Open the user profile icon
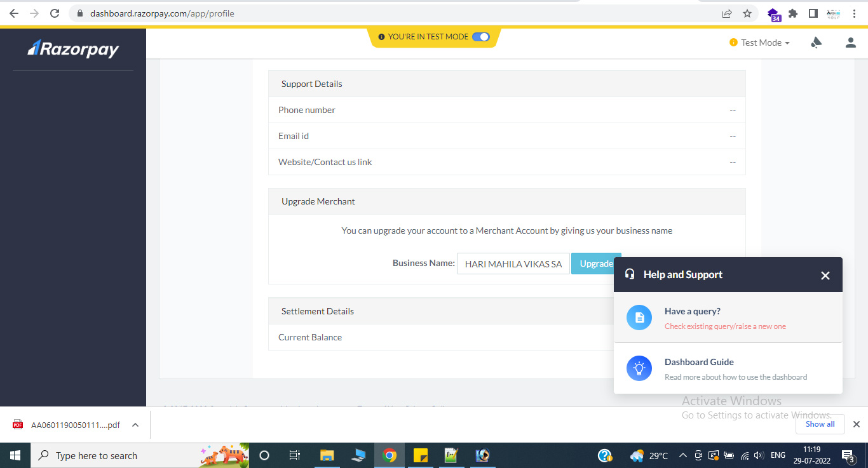This screenshot has height=468, width=868. [x=850, y=43]
